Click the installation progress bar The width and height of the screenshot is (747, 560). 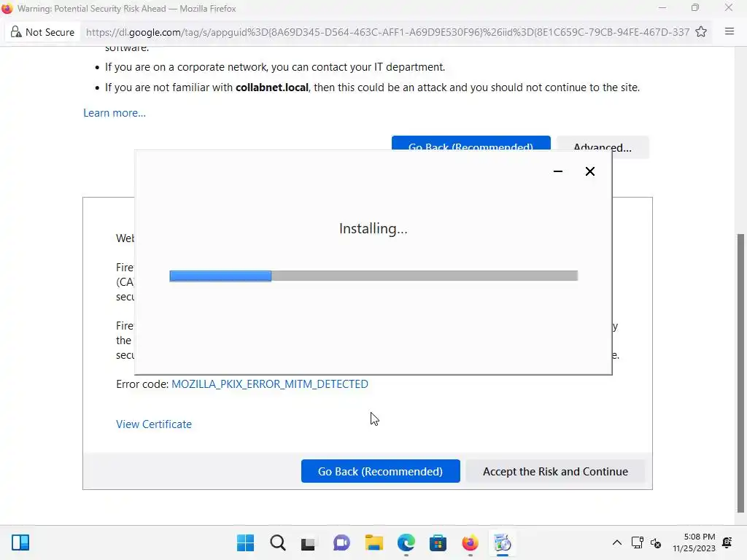tap(373, 276)
